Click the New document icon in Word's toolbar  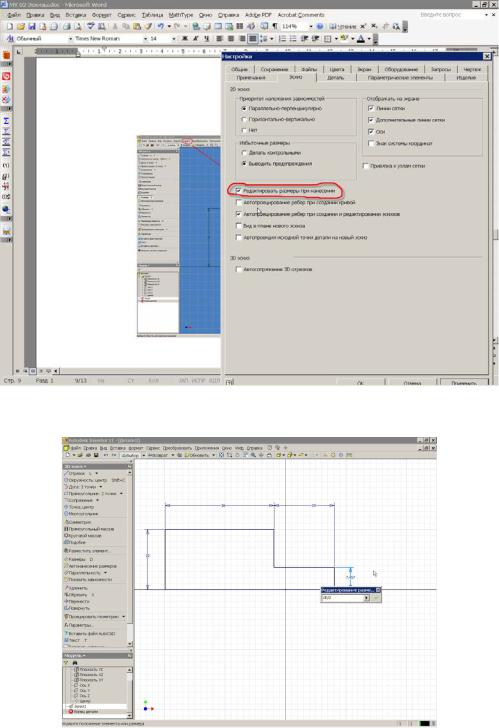[10, 27]
